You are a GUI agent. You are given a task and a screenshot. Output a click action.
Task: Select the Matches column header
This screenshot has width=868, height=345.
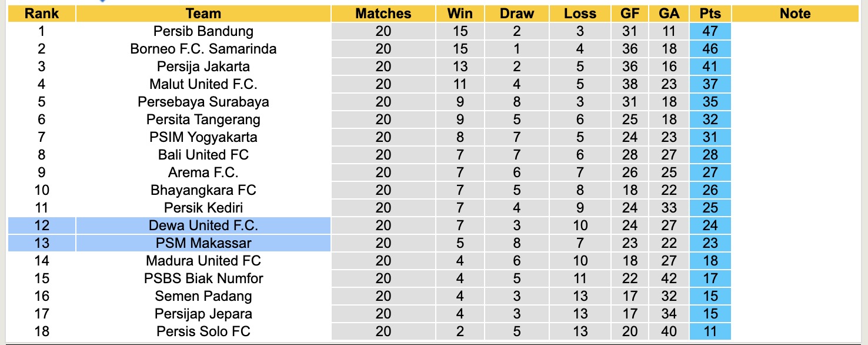pyautogui.click(x=383, y=14)
